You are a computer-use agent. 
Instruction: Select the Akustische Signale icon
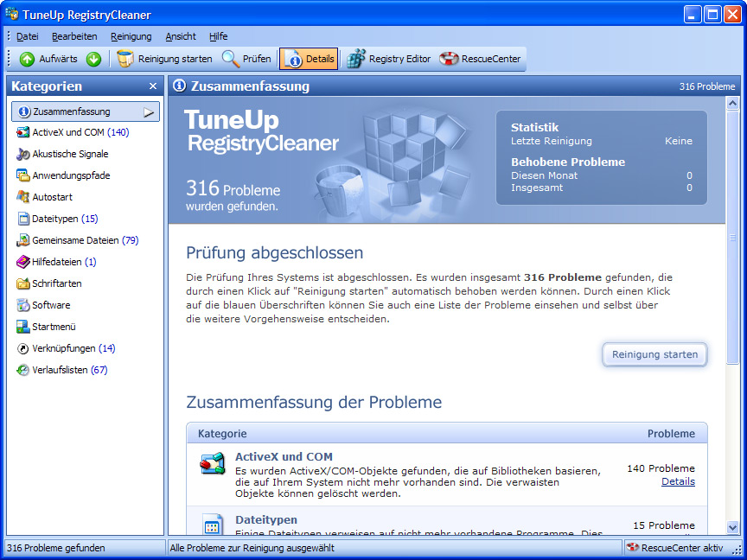click(22, 154)
